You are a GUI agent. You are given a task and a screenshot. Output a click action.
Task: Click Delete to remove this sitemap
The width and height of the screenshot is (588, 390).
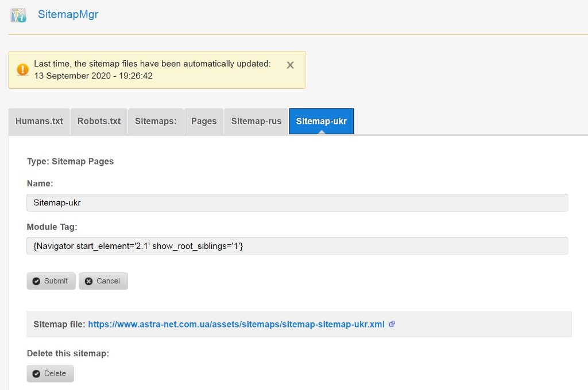click(x=50, y=373)
